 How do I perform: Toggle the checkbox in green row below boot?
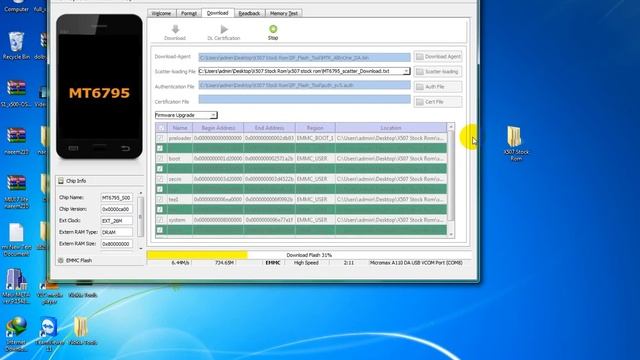pyautogui.click(x=160, y=169)
